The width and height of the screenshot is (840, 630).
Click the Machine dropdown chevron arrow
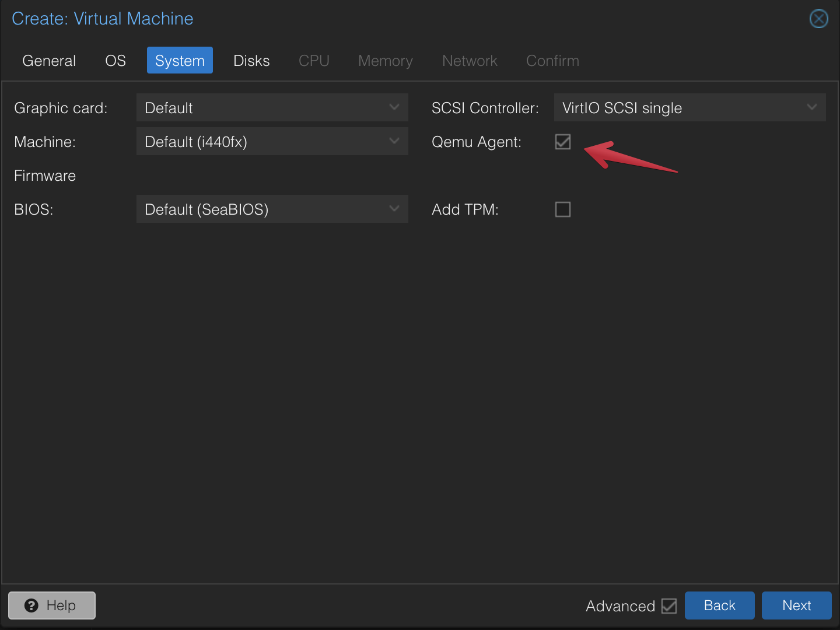click(394, 141)
